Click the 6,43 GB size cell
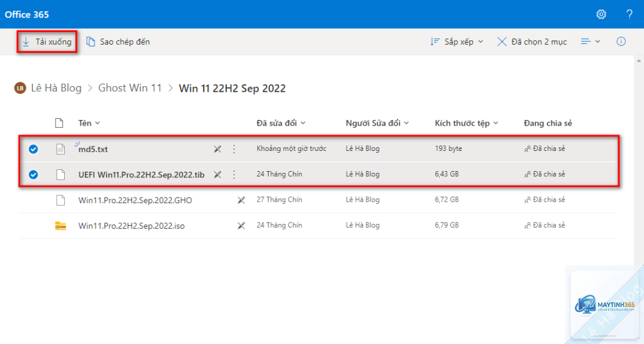 tap(447, 174)
